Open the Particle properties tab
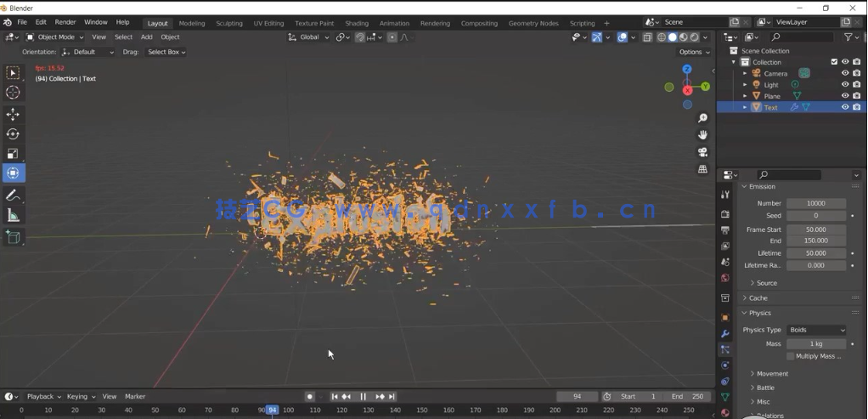 pos(725,349)
